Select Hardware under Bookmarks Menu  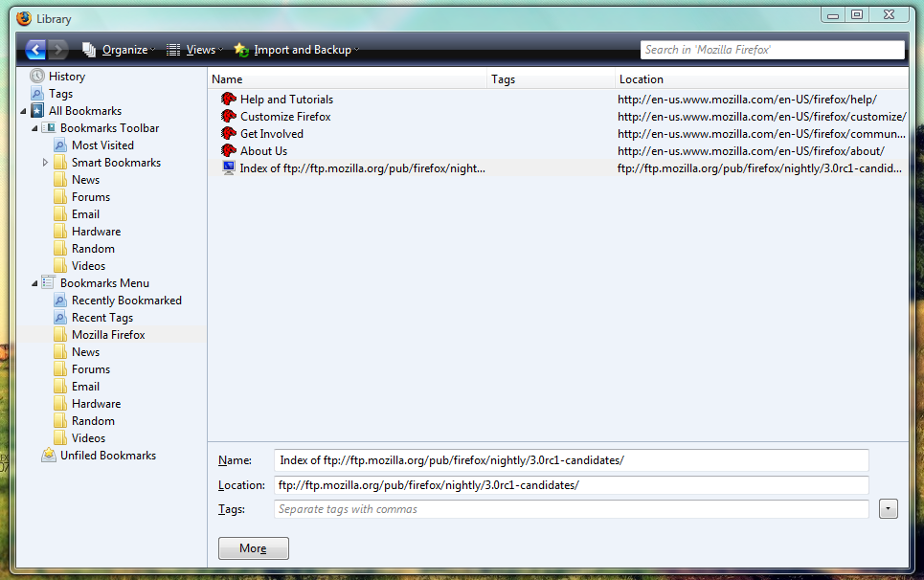(96, 404)
